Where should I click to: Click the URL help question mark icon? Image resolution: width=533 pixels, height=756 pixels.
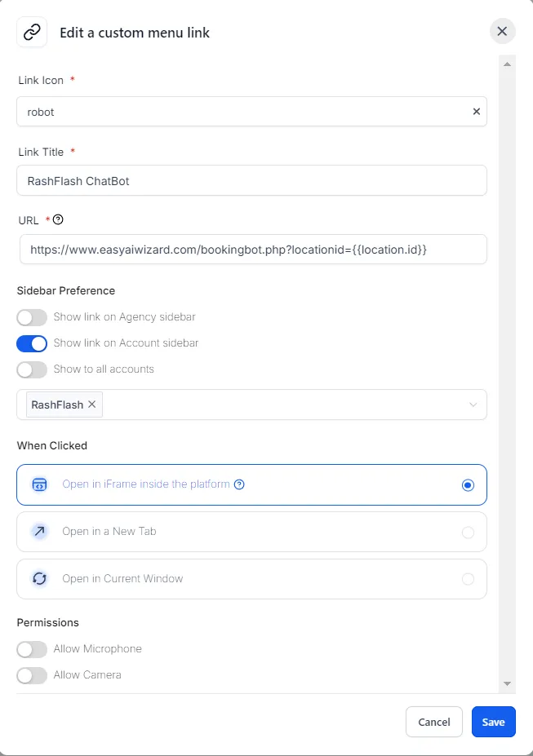tap(58, 219)
